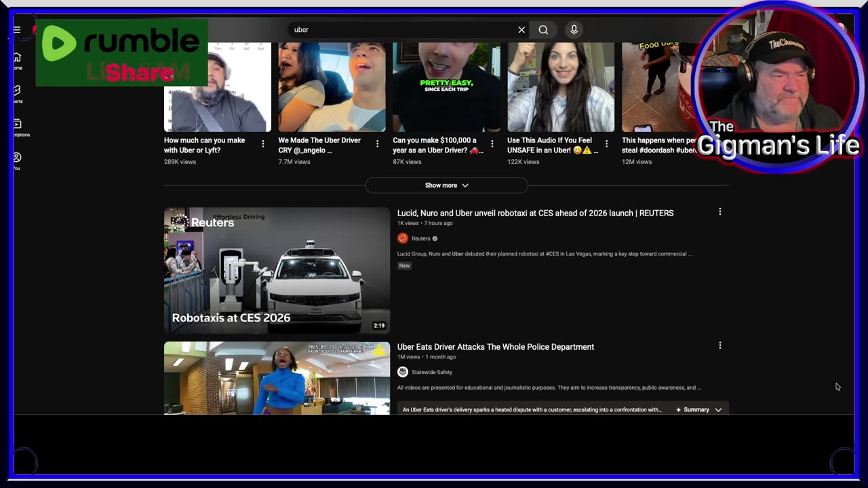The image size is (868, 488).
Task: Open options for "We Made The Uber Driver CRY" short
Action: pyautogui.click(x=378, y=144)
